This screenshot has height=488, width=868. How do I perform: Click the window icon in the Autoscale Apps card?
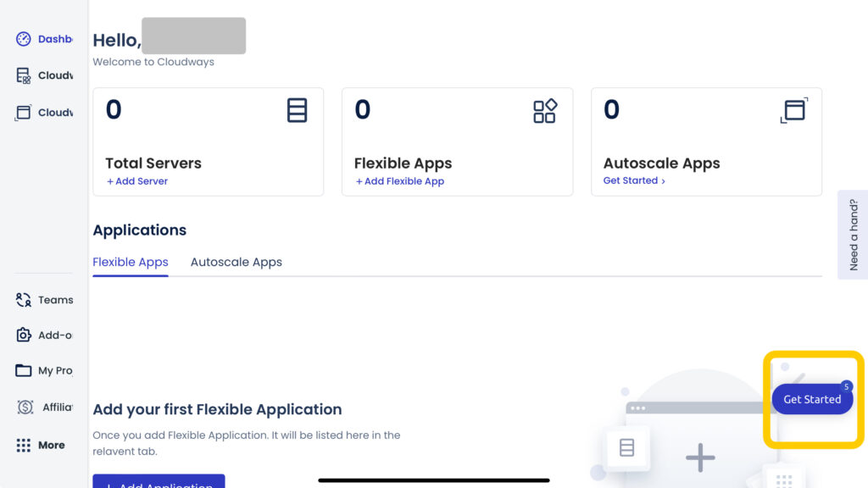(793, 110)
